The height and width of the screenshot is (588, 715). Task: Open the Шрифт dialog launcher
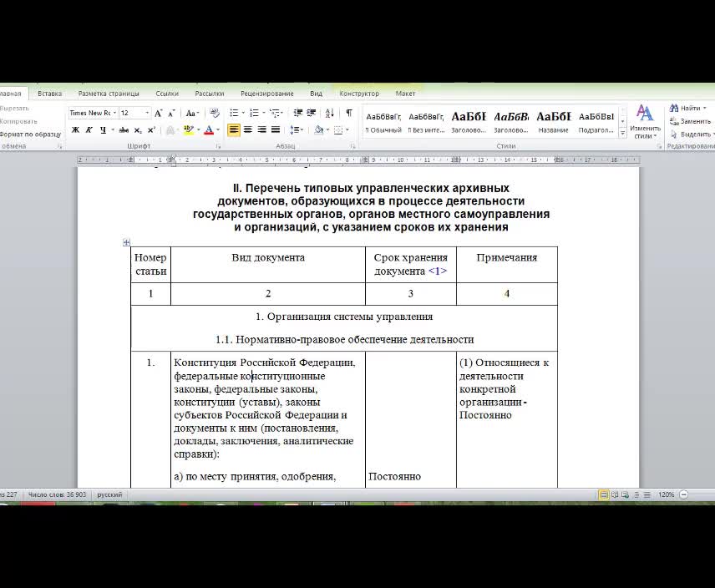[218, 146]
